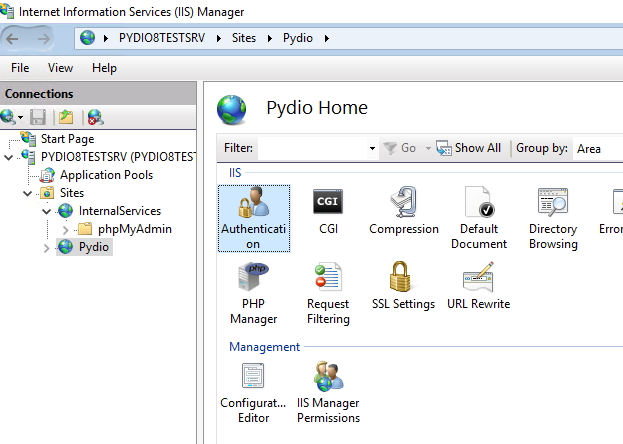
Task: Open the Directory Browsing feature
Action: coord(553,218)
